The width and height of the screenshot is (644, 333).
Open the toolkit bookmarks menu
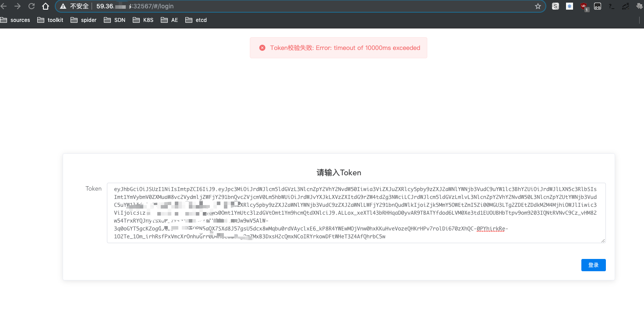click(50, 20)
